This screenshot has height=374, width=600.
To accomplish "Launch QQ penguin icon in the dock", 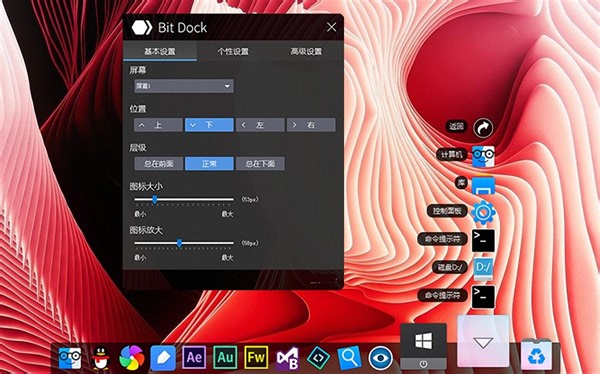I will click(101, 358).
